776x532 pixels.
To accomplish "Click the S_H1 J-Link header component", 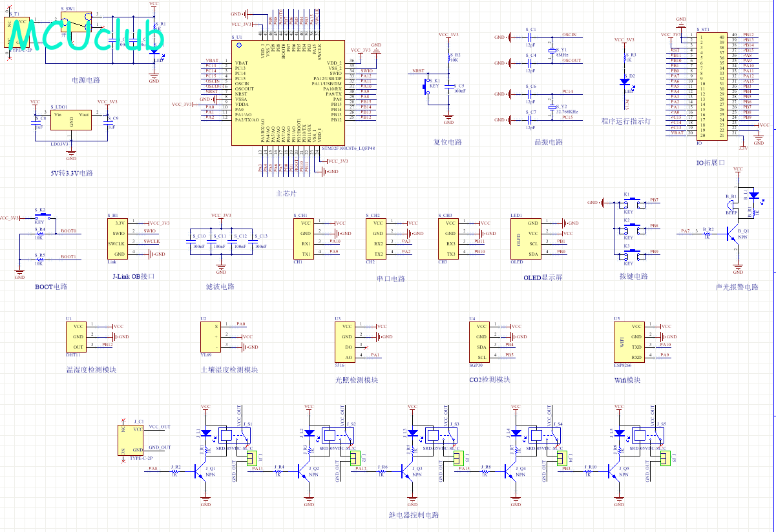I will pos(118,238).
